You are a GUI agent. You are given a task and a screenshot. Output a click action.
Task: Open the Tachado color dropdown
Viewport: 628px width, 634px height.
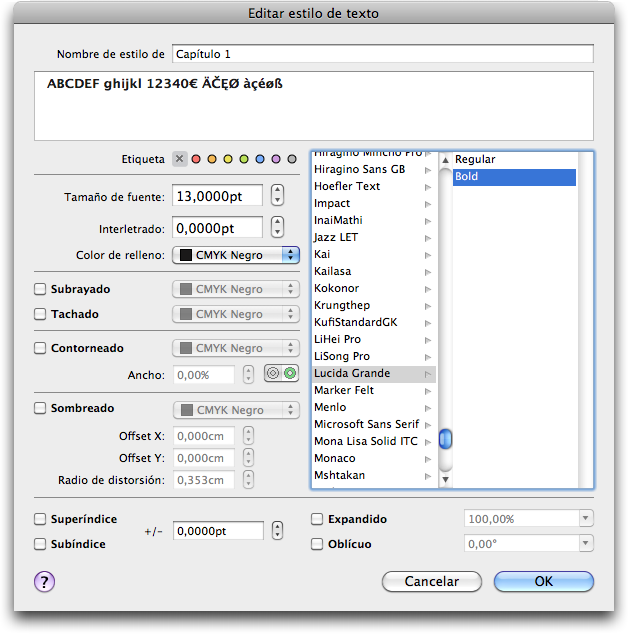click(x=236, y=314)
